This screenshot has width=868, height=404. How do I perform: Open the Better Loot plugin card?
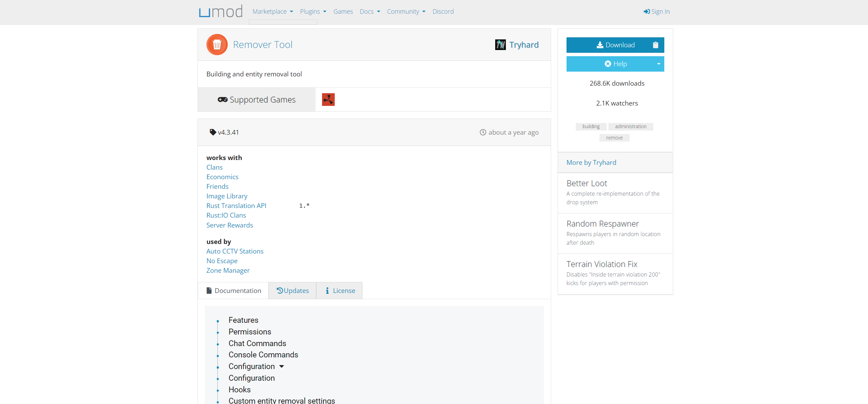tap(615, 193)
